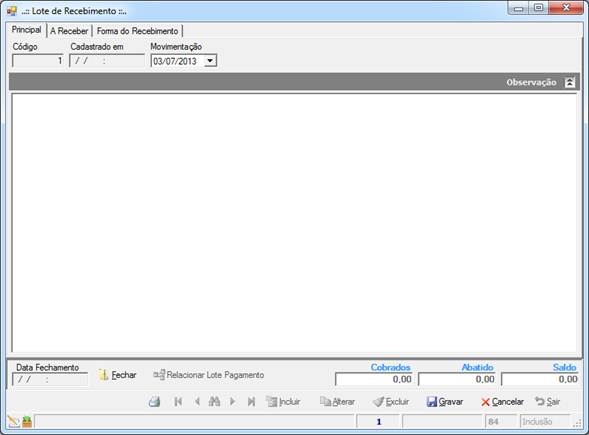Click the Data Fechamento field
This screenshot has width=589, height=435.
pyautogui.click(x=50, y=379)
